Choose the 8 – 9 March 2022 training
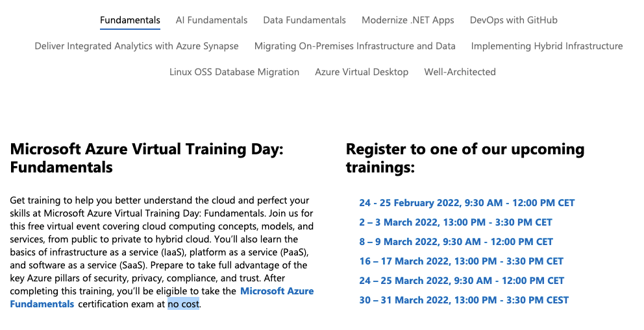Viewport: 644px width, 330px height. (456, 242)
